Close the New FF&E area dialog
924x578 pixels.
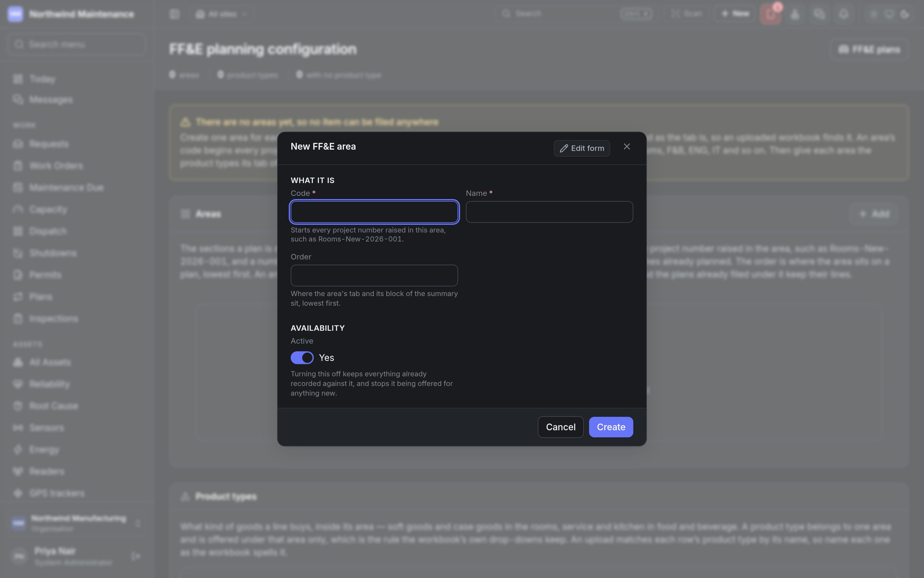627,147
